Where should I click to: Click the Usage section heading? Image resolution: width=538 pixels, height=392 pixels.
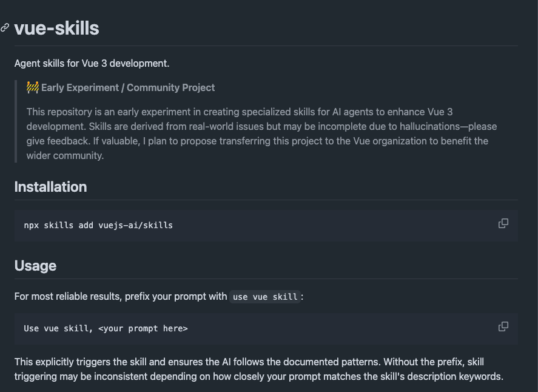pyautogui.click(x=35, y=266)
